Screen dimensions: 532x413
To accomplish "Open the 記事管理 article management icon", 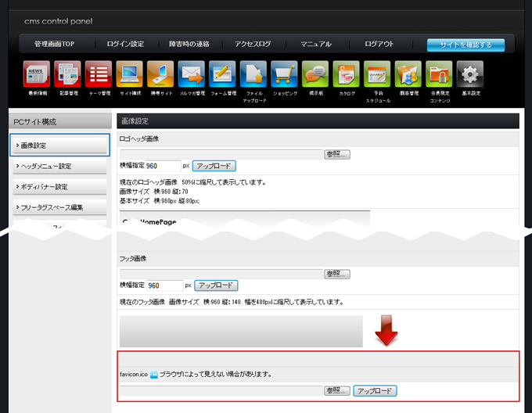I will [x=69, y=74].
